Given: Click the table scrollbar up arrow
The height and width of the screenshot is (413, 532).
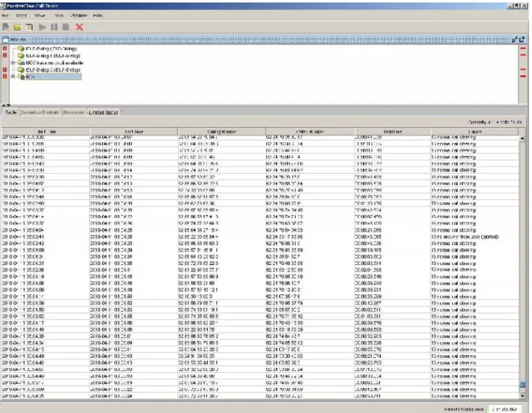Looking at the screenshot, I should [x=522, y=138].
